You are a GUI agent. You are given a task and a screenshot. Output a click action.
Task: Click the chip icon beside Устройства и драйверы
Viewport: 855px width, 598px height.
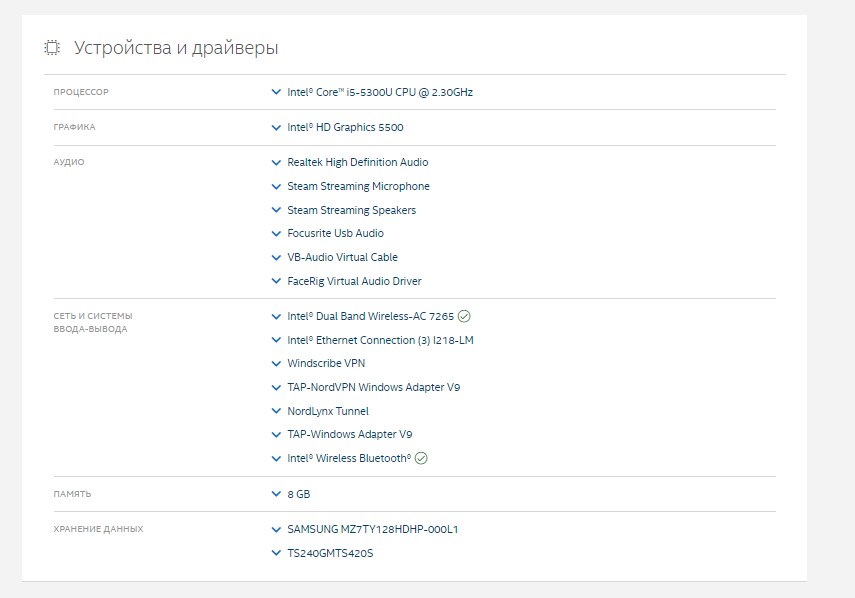pos(52,48)
